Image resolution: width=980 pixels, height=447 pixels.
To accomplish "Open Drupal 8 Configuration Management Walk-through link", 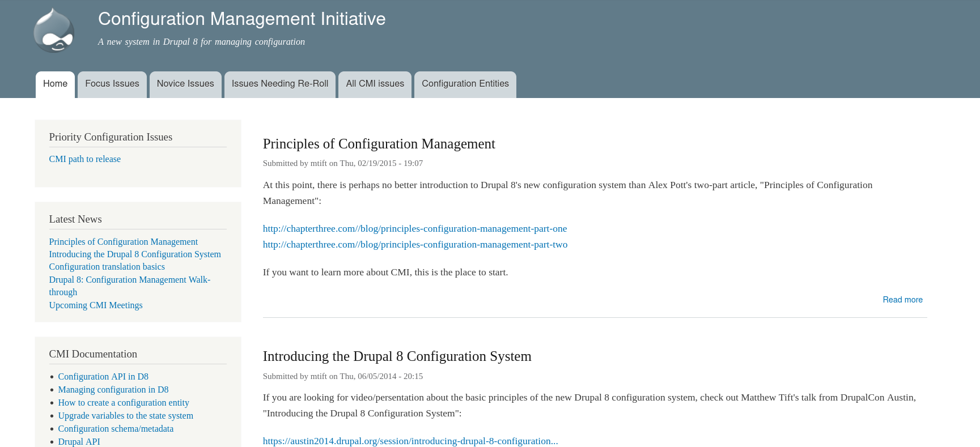I will coord(129,280).
